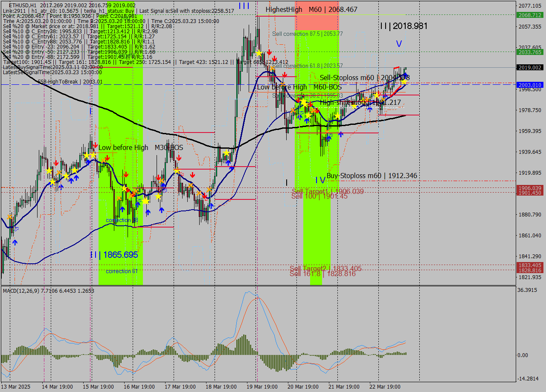Screen dimensions: 546x392
Task: Click the small trade flag icon beside 'correction 88'
Action: click(139, 200)
